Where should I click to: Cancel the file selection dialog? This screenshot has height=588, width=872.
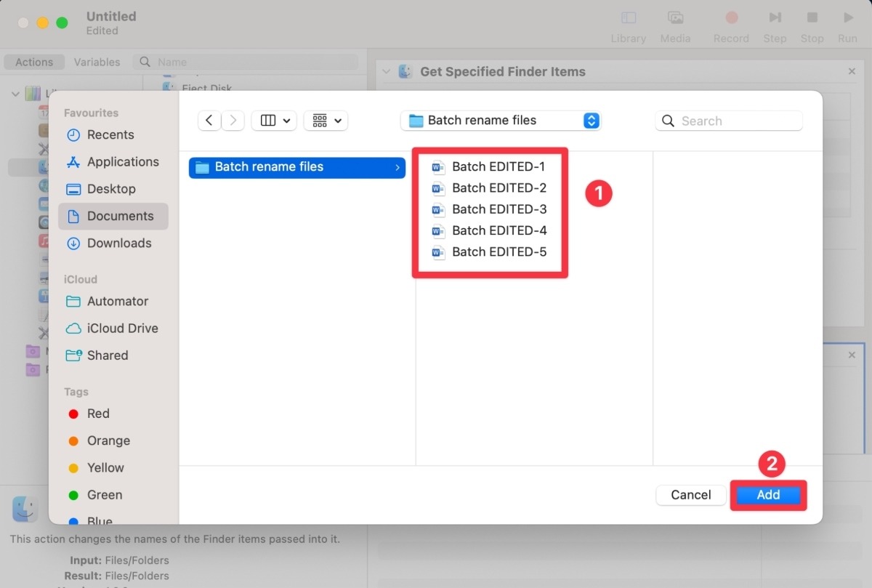pyautogui.click(x=690, y=494)
